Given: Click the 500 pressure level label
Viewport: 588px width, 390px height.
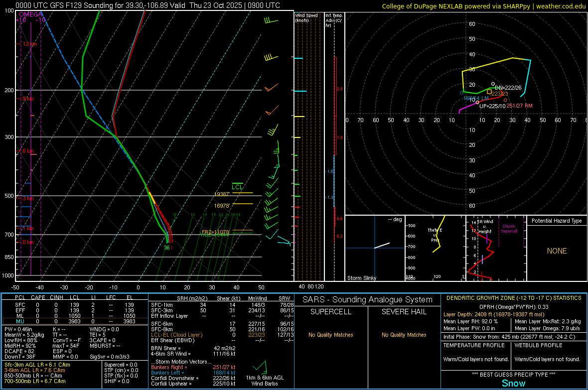Looking at the screenshot, I should (9, 196).
